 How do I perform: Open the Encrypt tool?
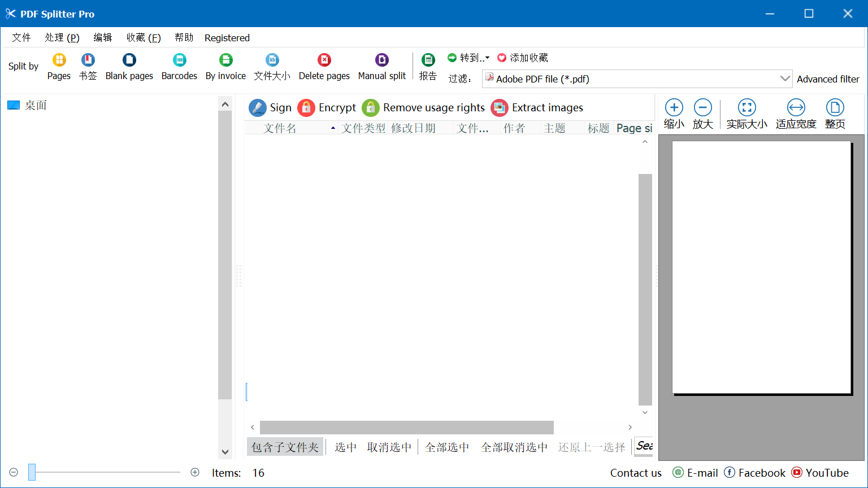[327, 107]
